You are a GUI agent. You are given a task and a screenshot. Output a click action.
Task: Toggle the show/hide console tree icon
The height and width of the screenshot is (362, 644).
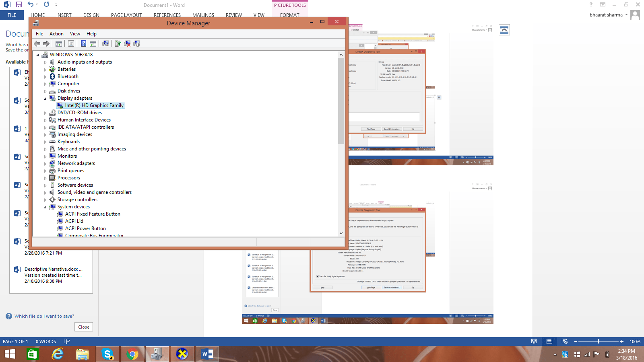coord(59,43)
